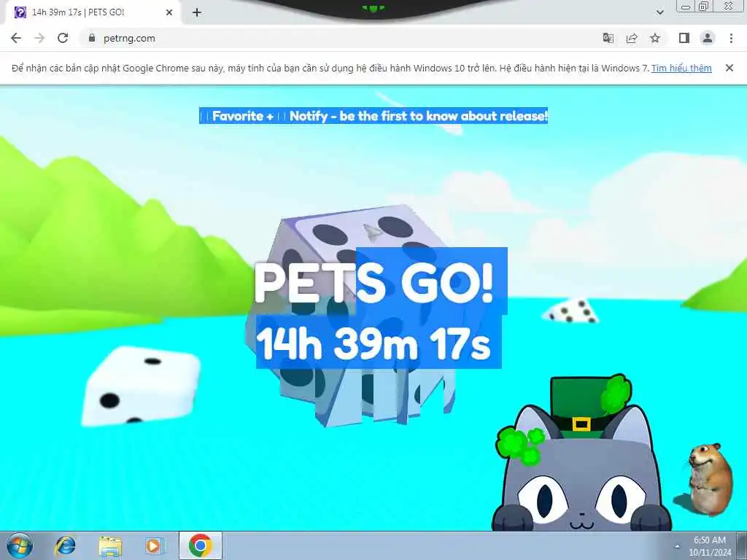Open the Google Translate page icon
747x560 pixels.
(x=608, y=38)
